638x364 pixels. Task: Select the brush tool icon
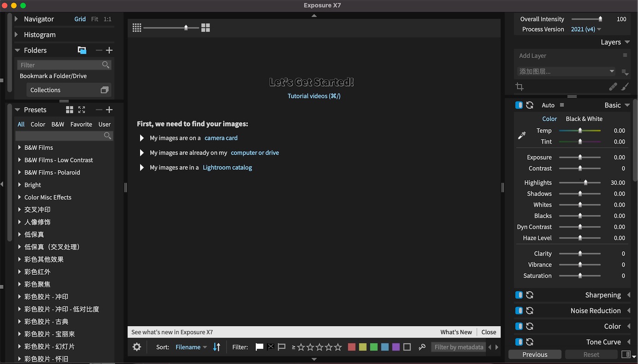[625, 87]
